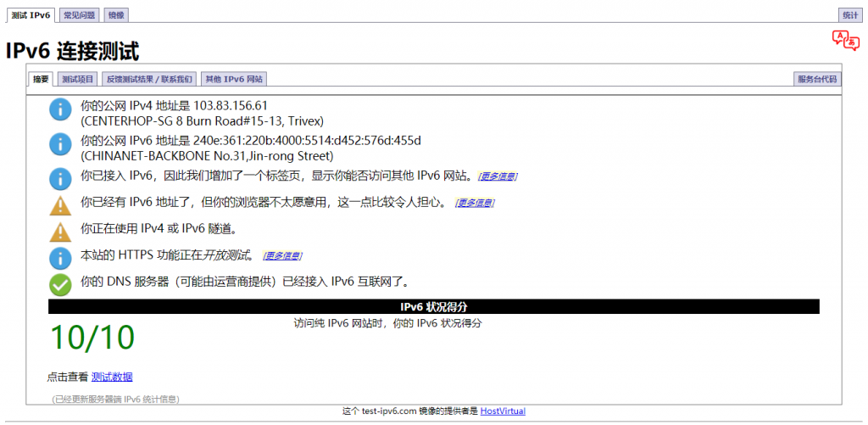This screenshot has width=868, height=425.
Task: Open the 镜像 tab
Action: click(x=117, y=15)
